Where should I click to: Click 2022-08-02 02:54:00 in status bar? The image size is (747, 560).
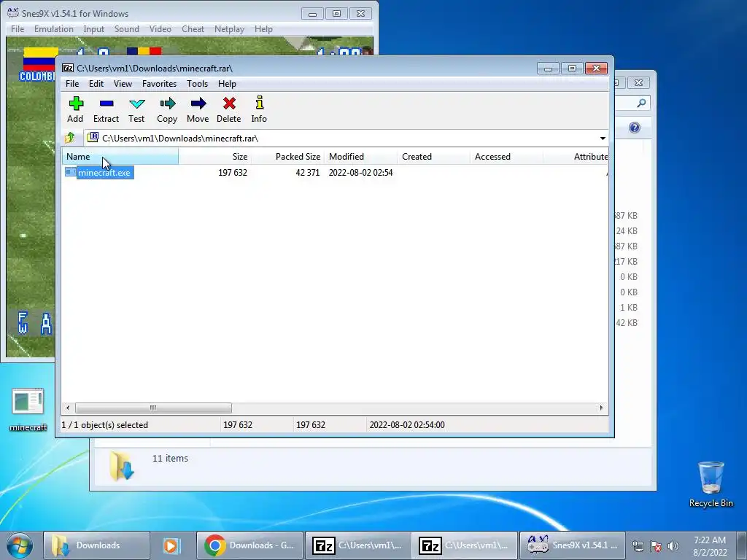(407, 425)
